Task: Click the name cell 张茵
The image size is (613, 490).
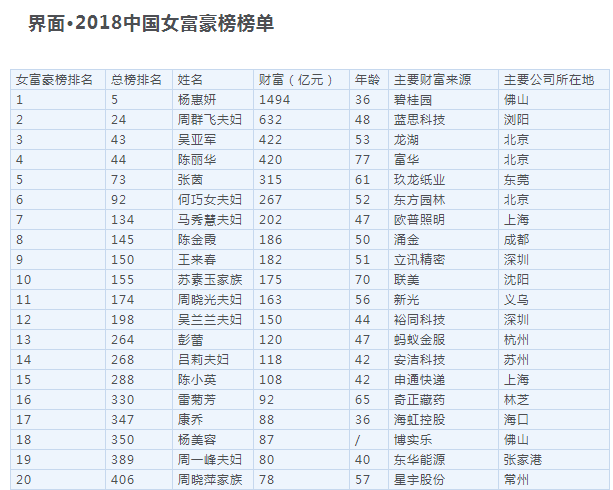Action: click(190, 179)
